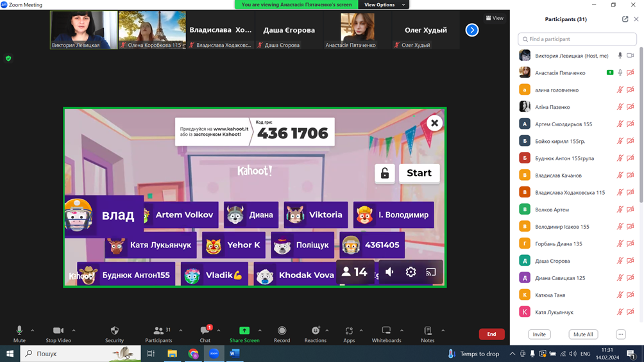Click in the Find a participant field

point(577,39)
